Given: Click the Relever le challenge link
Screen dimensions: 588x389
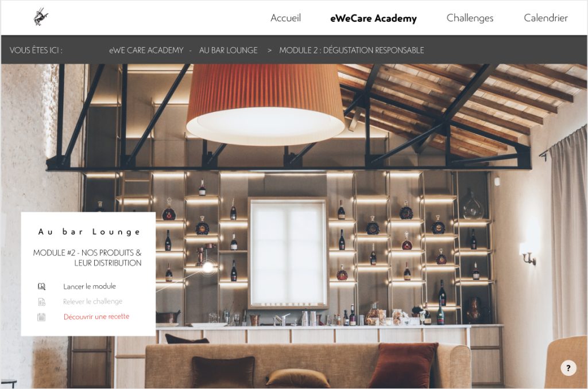Looking at the screenshot, I should [92, 301].
